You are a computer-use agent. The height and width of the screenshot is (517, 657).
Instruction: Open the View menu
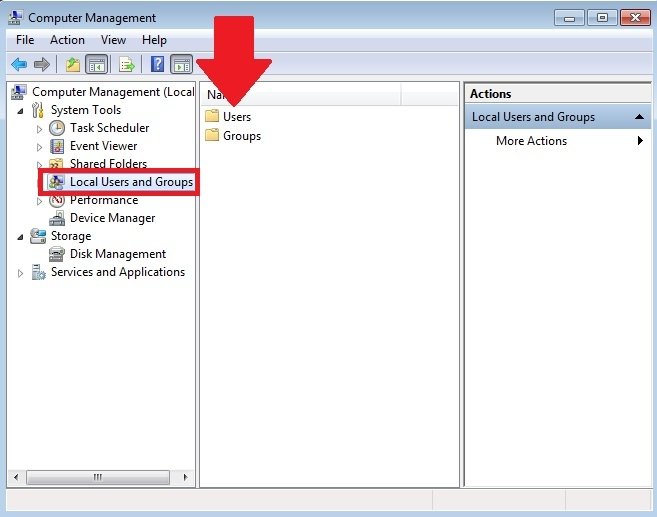point(113,40)
